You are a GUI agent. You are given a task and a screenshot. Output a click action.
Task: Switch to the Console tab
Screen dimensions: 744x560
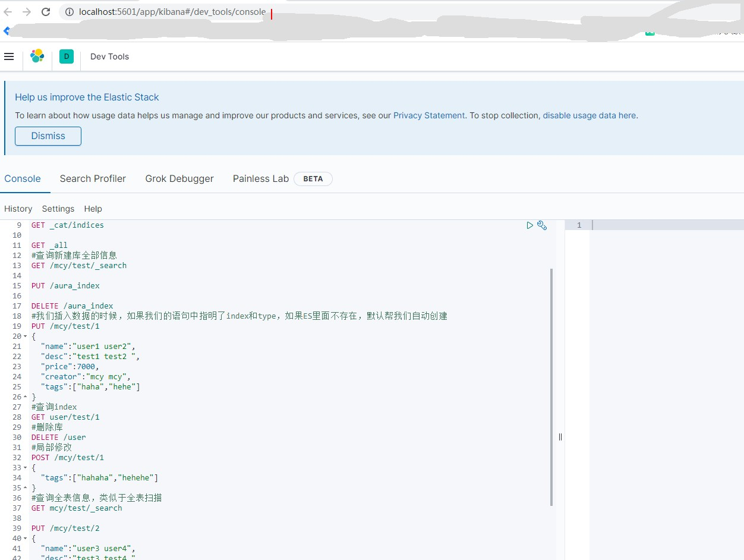[23, 178]
